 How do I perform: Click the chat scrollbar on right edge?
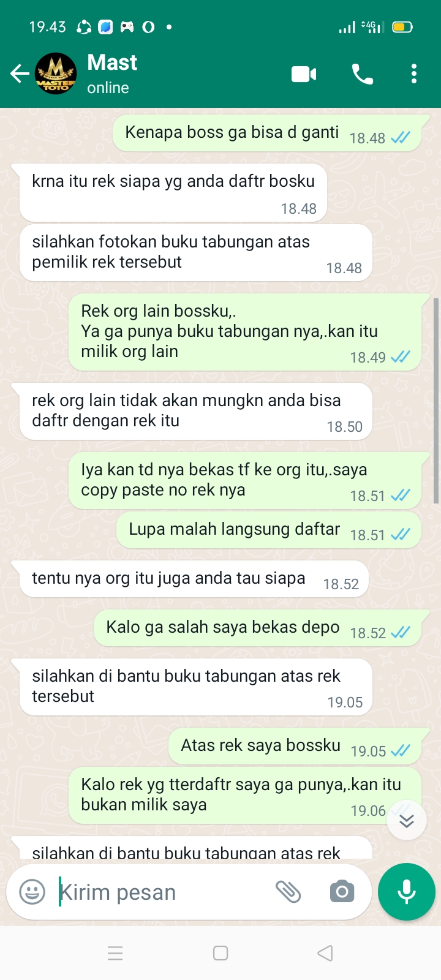point(435,401)
